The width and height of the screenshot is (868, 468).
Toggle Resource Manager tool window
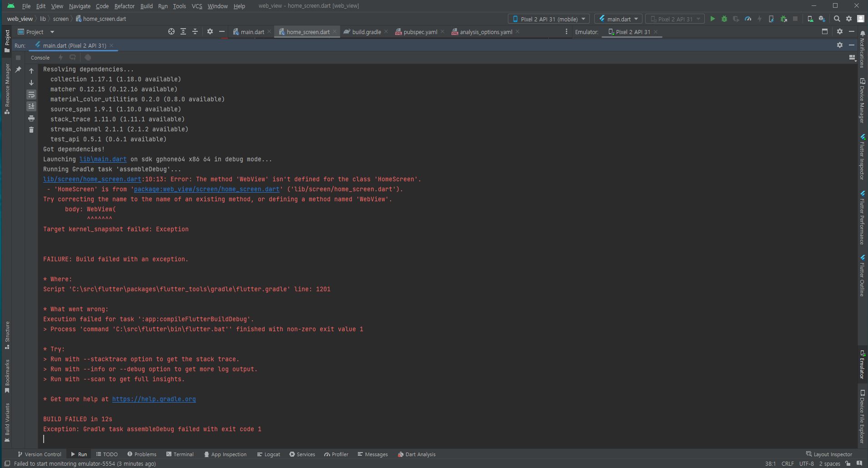[x=7, y=89]
